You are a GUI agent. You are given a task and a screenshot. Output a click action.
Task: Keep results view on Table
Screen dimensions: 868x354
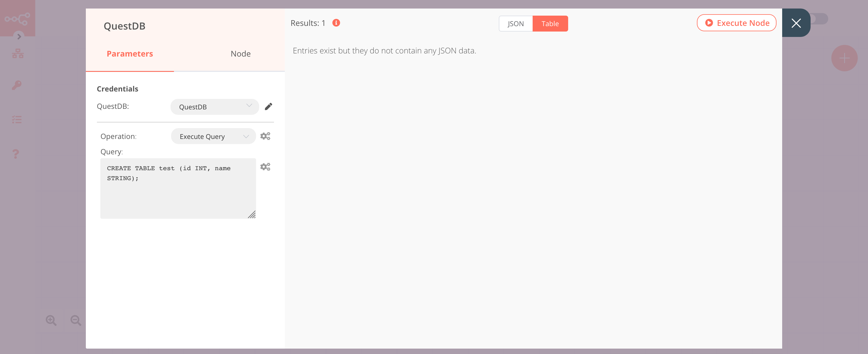(550, 24)
